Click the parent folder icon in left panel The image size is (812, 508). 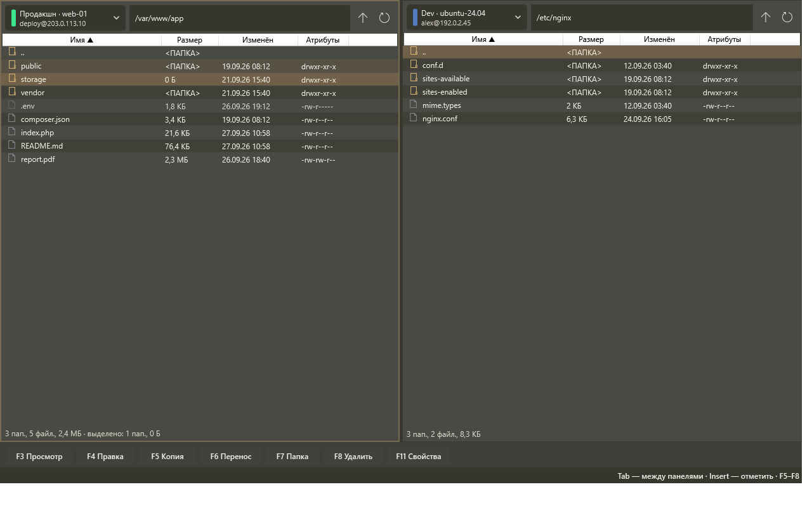pyautogui.click(x=12, y=52)
